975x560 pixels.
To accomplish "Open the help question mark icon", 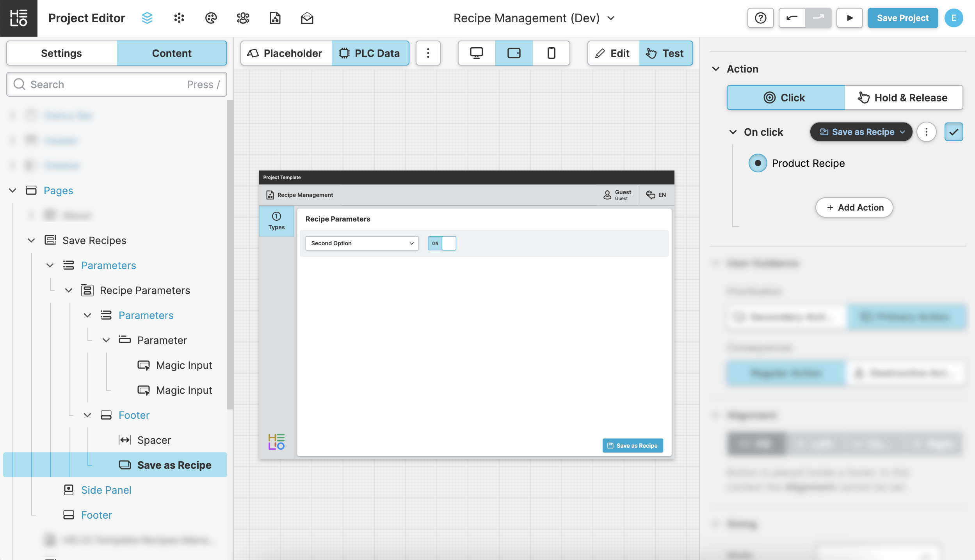I will [760, 18].
